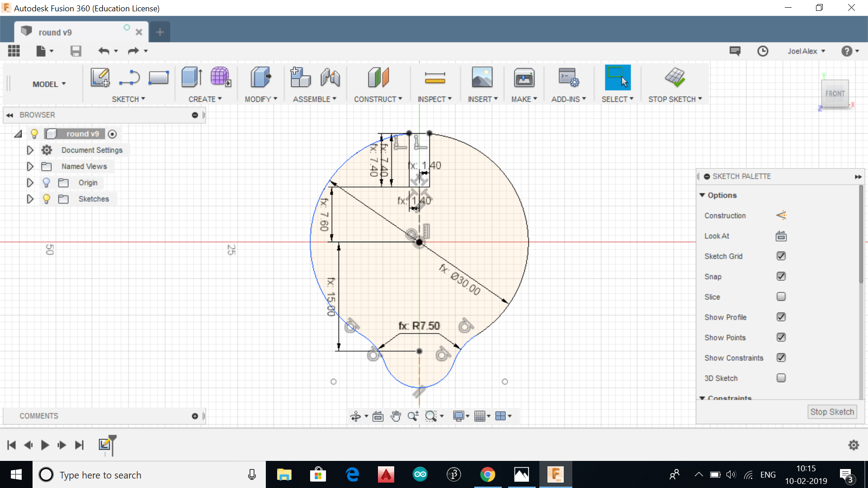Screen dimensions: 868x488
Task: Click the Look At palette icon
Action: pyautogui.click(x=781, y=236)
